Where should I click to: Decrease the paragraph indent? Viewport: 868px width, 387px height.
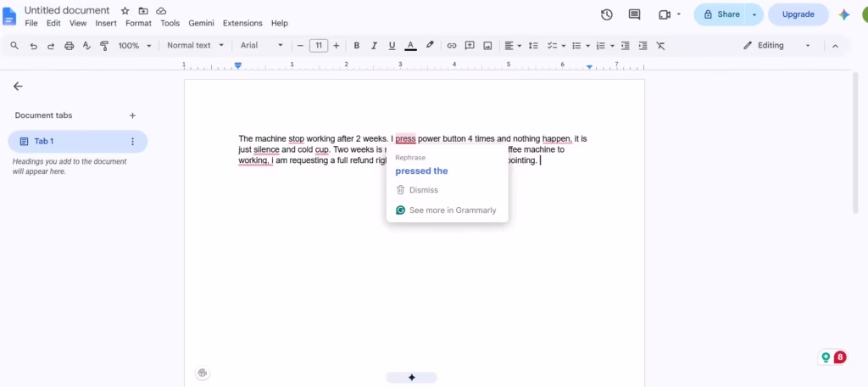click(625, 46)
